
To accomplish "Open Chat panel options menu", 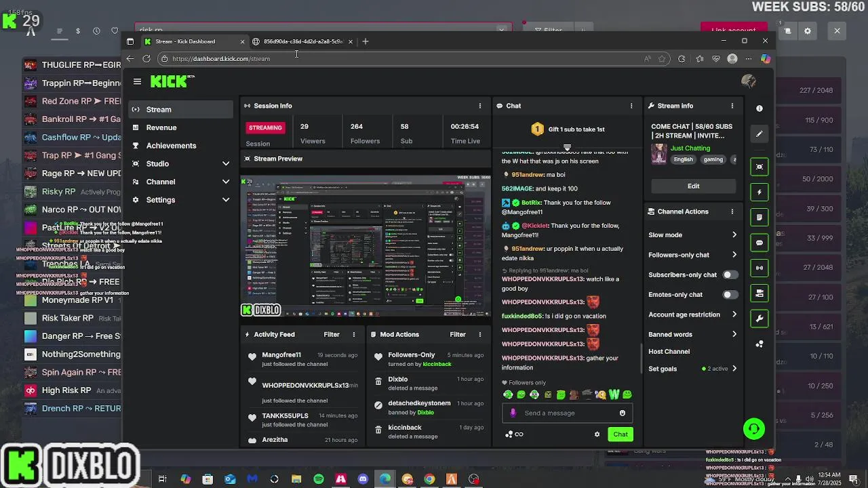I will [631, 106].
